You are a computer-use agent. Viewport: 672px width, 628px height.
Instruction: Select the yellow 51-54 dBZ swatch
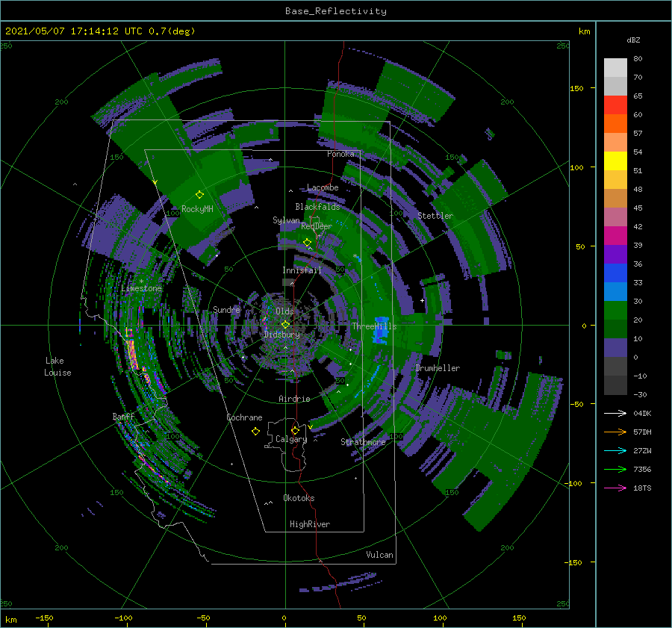[615, 161]
